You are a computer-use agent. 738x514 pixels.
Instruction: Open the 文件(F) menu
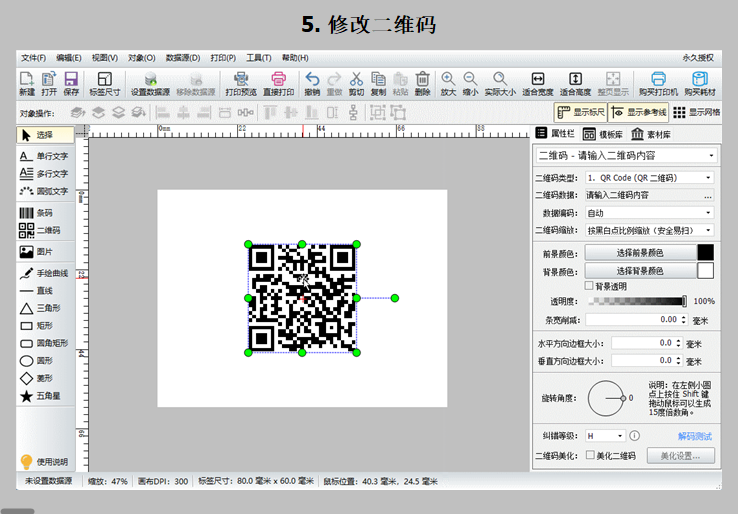pos(33,58)
